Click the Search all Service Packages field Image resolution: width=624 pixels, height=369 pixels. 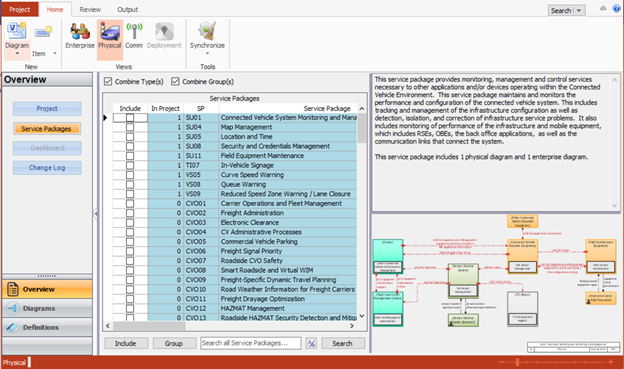pos(250,343)
